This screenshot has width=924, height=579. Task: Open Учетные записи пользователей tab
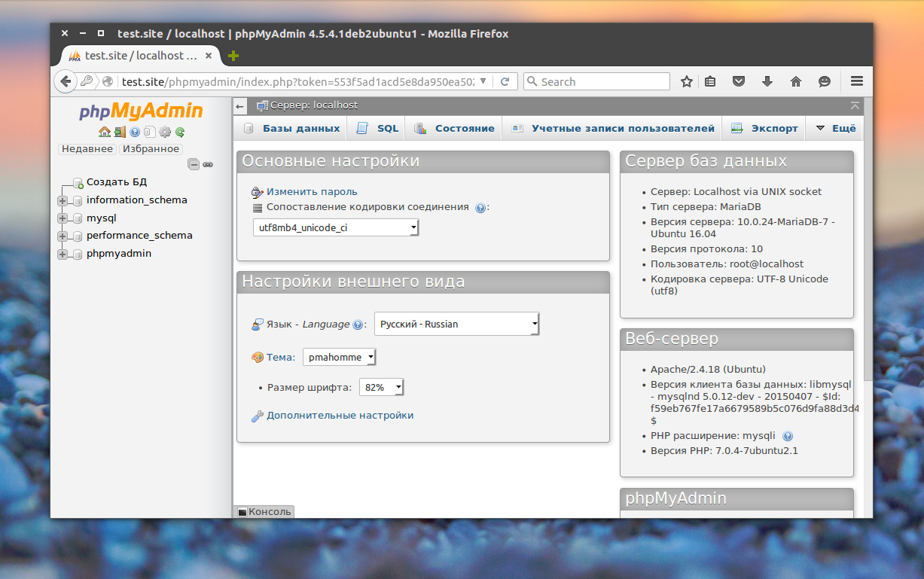(613, 128)
